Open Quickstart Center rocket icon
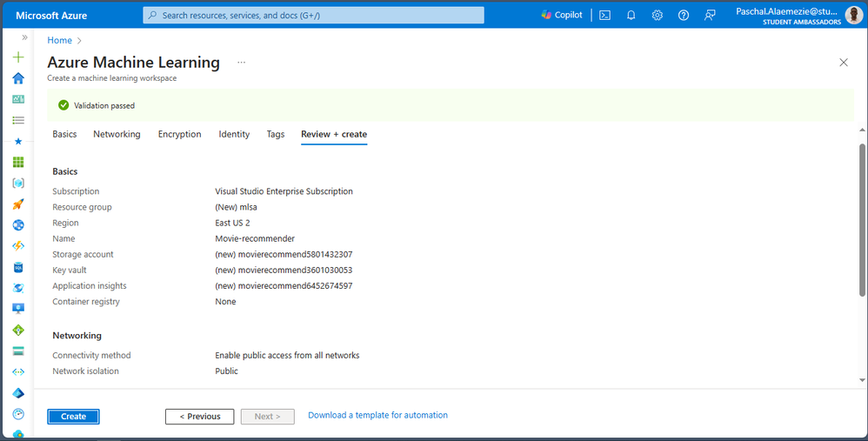The width and height of the screenshot is (868, 441). (x=18, y=204)
